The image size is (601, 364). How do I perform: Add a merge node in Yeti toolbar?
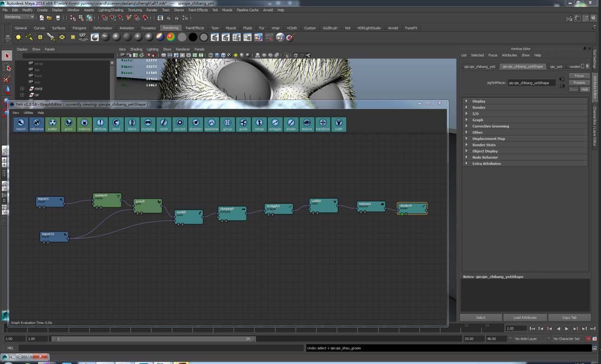pos(259,124)
